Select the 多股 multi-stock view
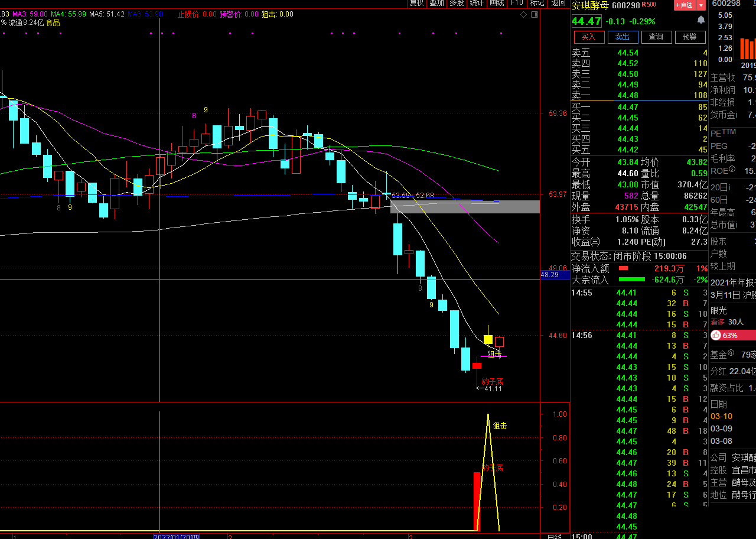 (x=457, y=4)
